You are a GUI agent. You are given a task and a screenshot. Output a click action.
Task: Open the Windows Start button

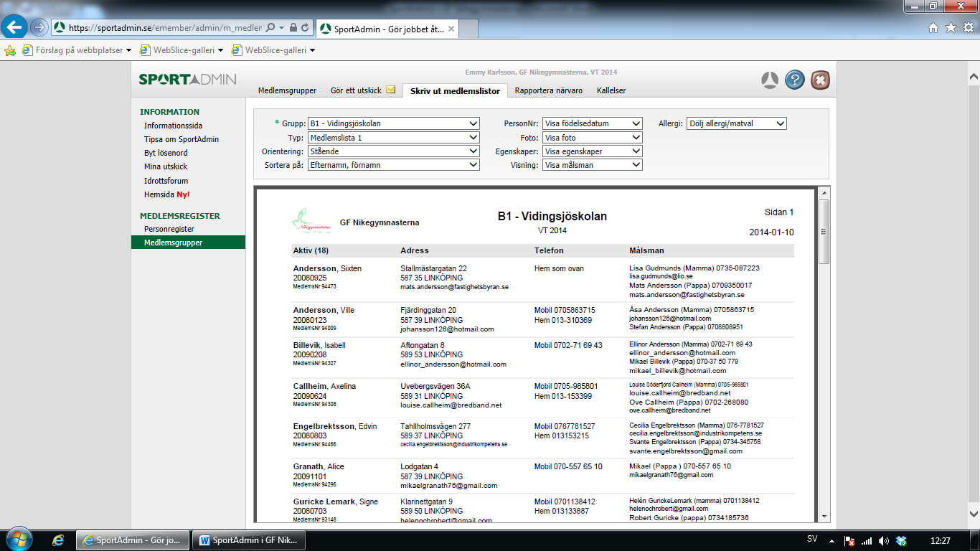pyautogui.click(x=18, y=539)
